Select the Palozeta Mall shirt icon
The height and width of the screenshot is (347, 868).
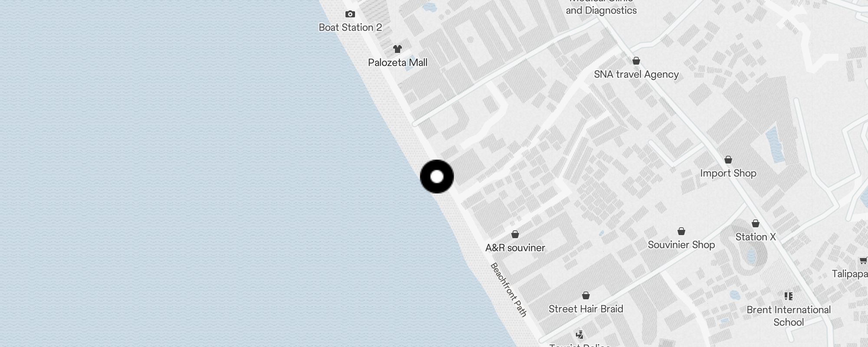click(398, 49)
